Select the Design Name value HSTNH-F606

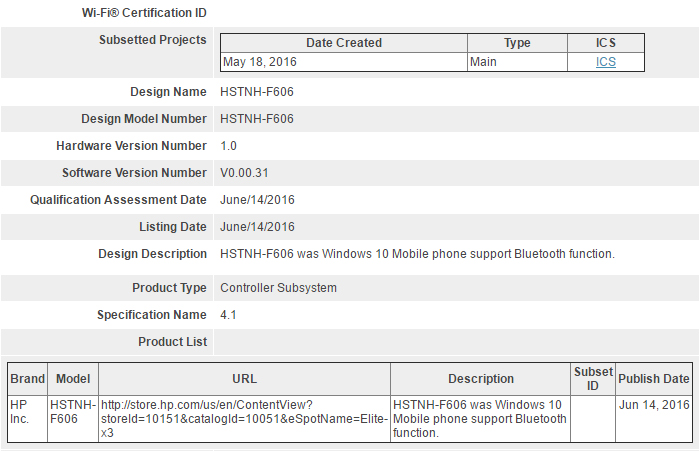(x=257, y=92)
